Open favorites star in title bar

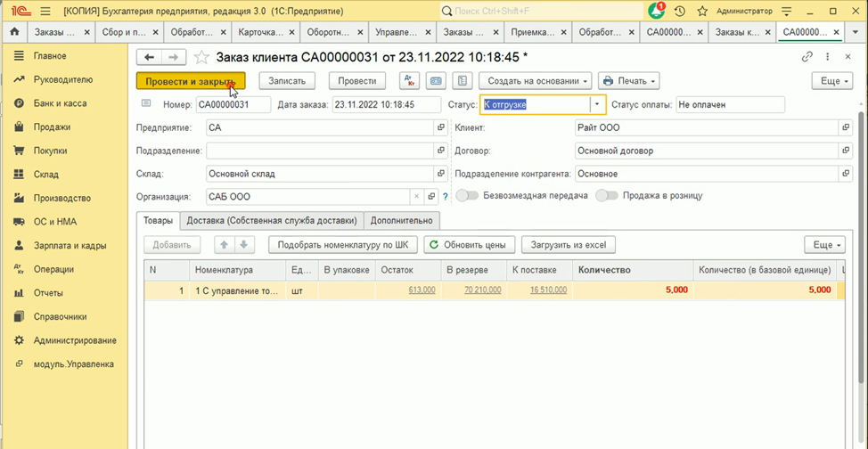tap(702, 11)
